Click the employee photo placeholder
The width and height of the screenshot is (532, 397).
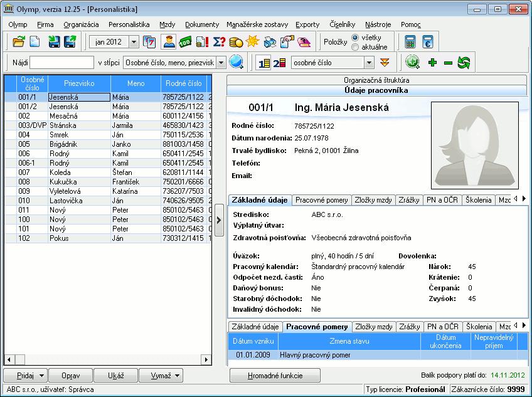pyautogui.click(x=475, y=146)
